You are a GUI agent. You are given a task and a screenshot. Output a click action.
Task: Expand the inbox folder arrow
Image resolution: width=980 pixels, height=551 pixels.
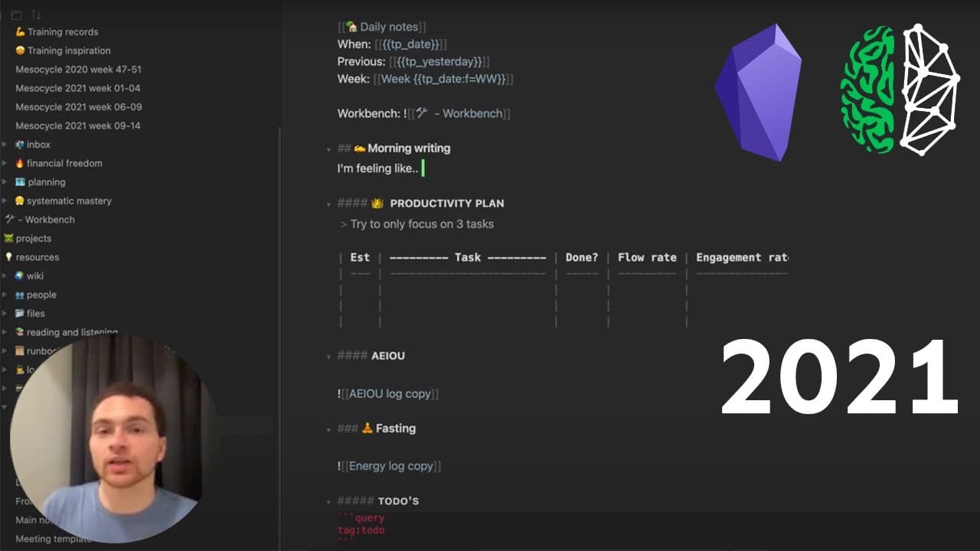click(5, 144)
